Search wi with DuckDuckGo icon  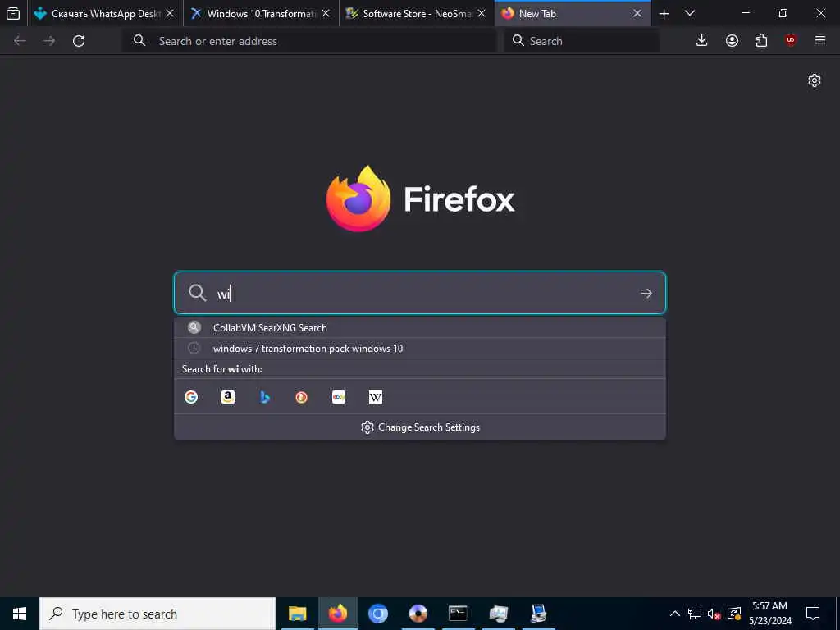302,397
